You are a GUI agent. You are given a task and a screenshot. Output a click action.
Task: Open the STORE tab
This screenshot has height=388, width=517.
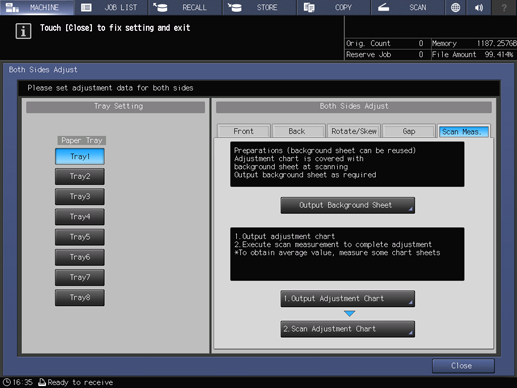259,7
